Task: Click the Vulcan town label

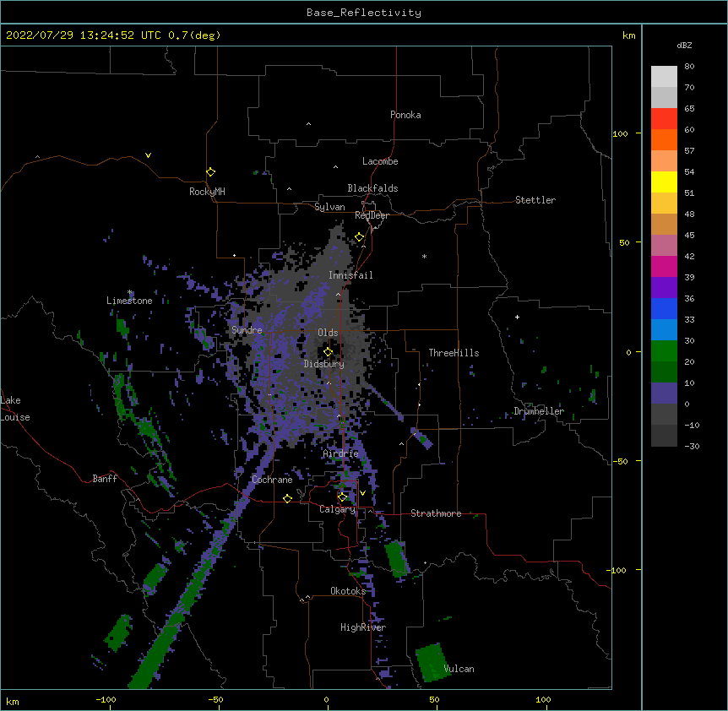Action: [459, 669]
